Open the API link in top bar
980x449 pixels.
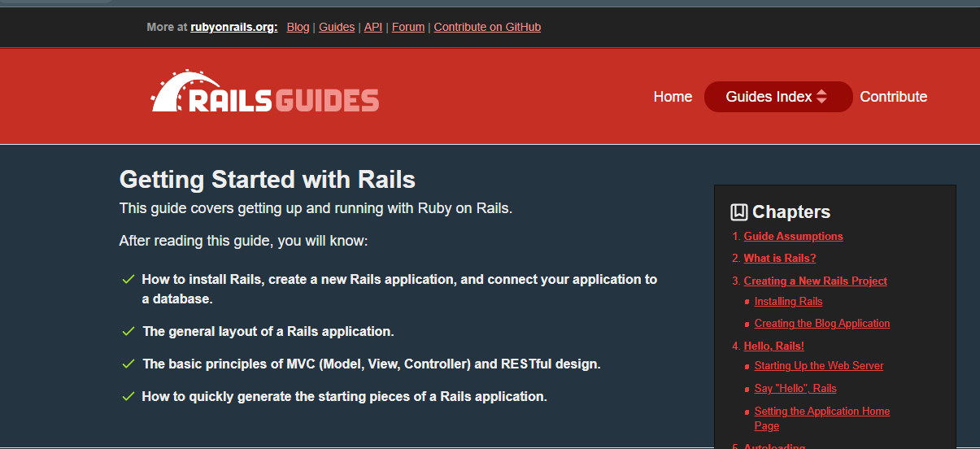pyautogui.click(x=372, y=27)
